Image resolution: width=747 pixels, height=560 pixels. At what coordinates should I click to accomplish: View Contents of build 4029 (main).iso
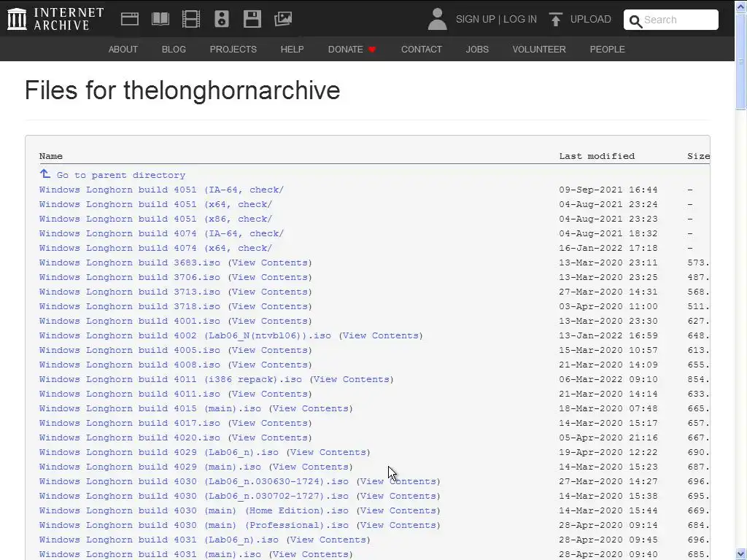(311, 467)
